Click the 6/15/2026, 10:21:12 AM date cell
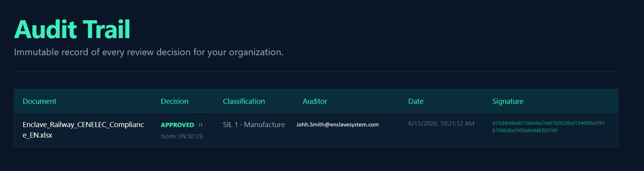 (x=441, y=124)
